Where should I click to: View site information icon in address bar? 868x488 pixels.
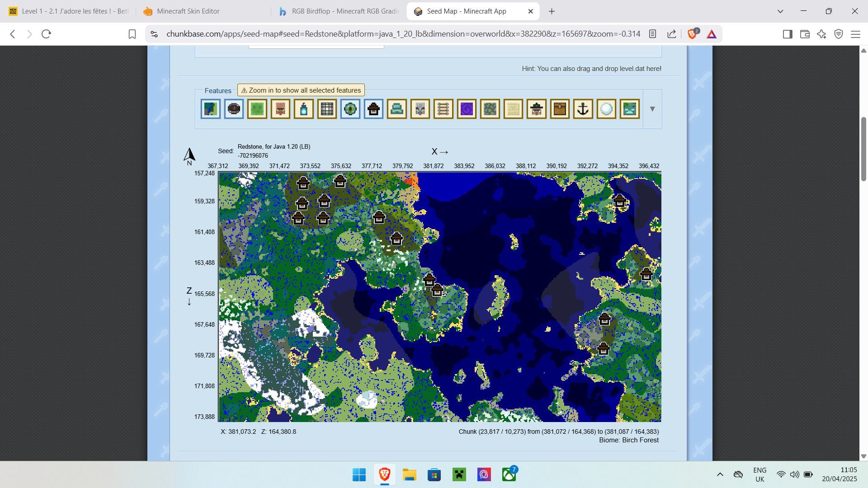coord(154,34)
